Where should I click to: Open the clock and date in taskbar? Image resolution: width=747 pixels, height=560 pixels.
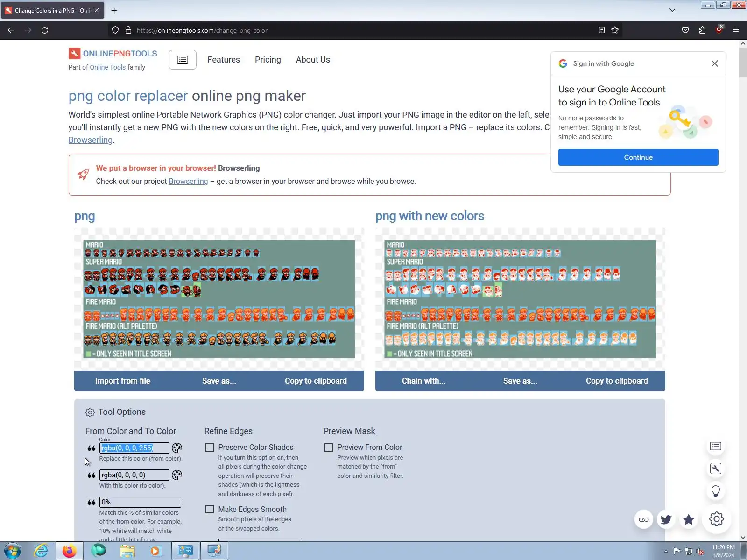click(x=723, y=551)
